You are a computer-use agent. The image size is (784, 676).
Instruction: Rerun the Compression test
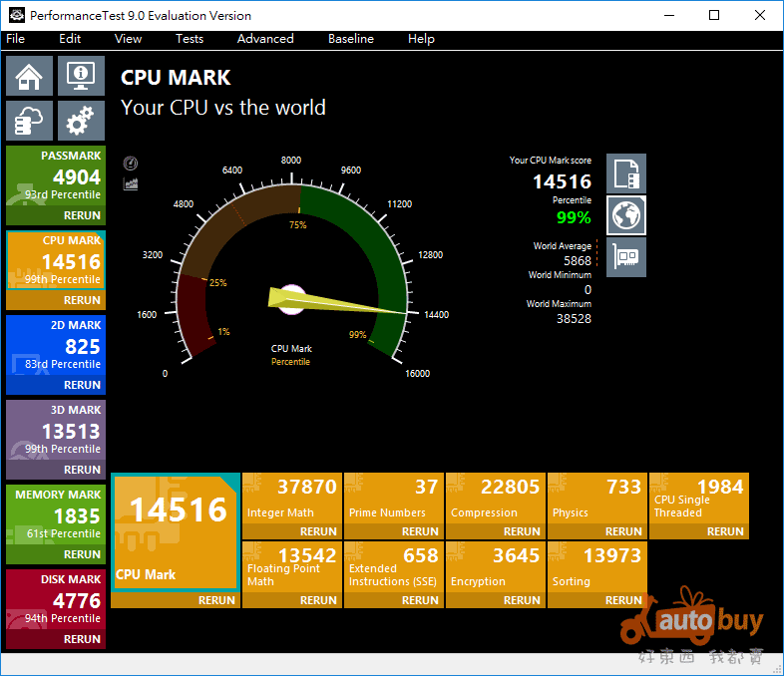496,531
